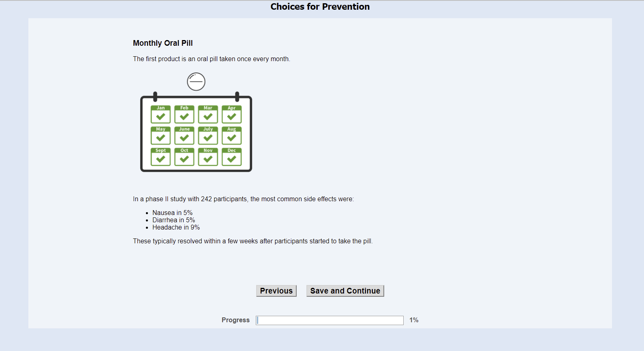Go back with the Previous button
The height and width of the screenshot is (351, 644).
[x=276, y=291]
